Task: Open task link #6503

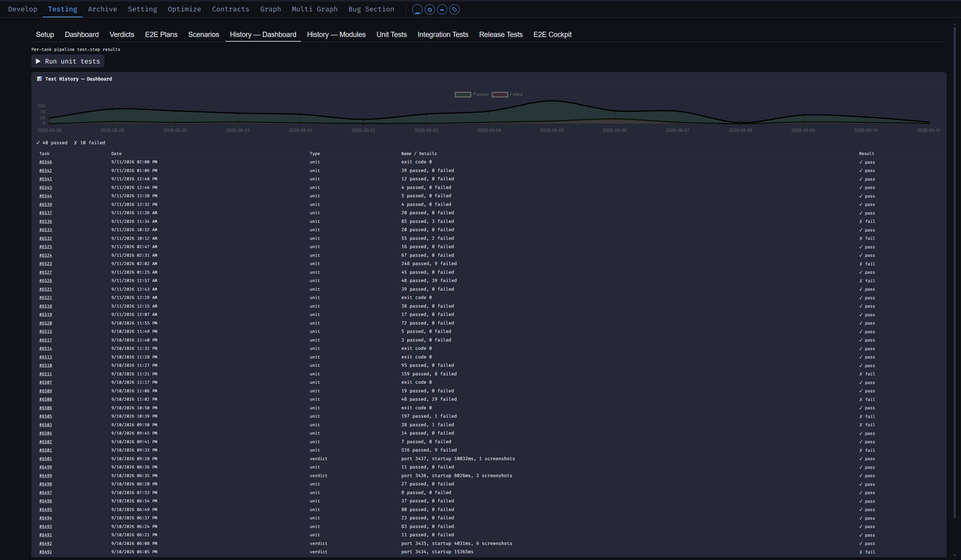Action: [x=45, y=425]
